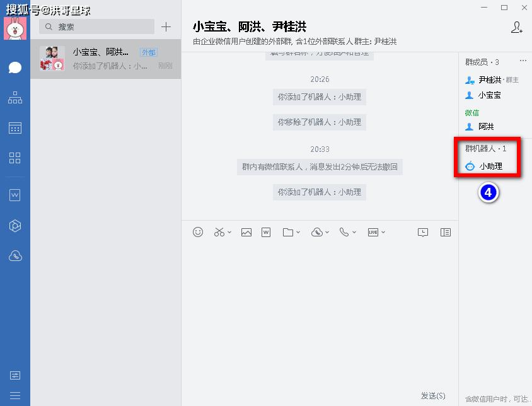The height and width of the screenshot is (406, 532).
Task: Click the add member plus icon at top right
Action: pos(517,28)
